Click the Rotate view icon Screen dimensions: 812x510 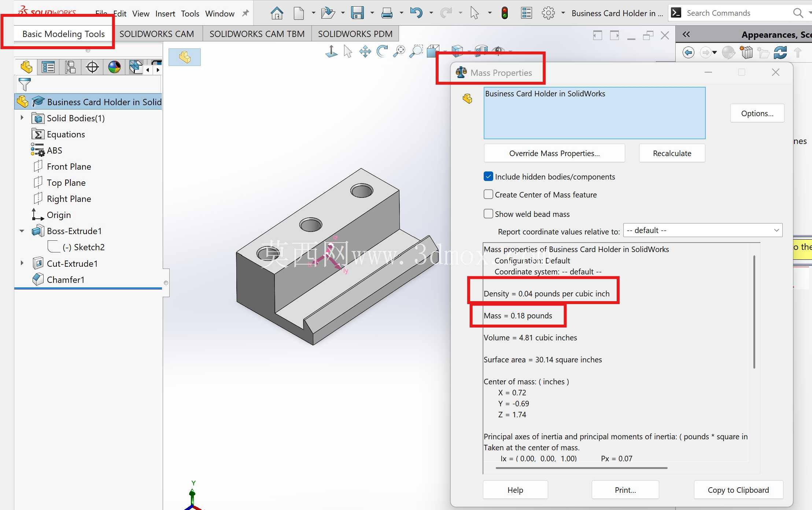pos(382,51)
